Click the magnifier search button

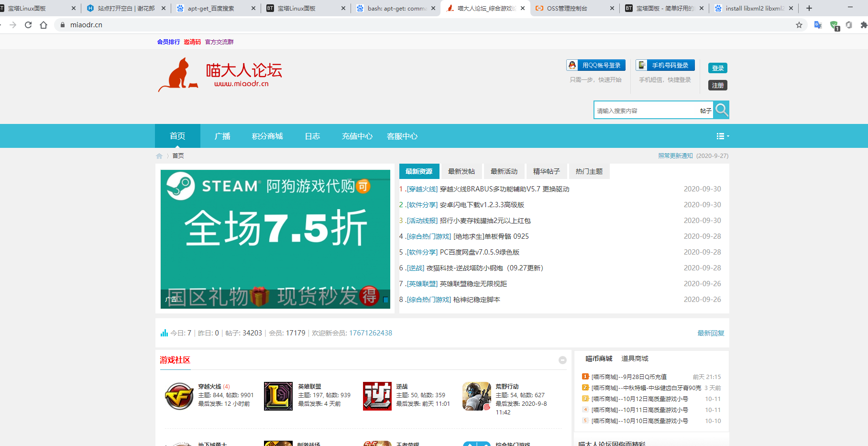point(721,110)
